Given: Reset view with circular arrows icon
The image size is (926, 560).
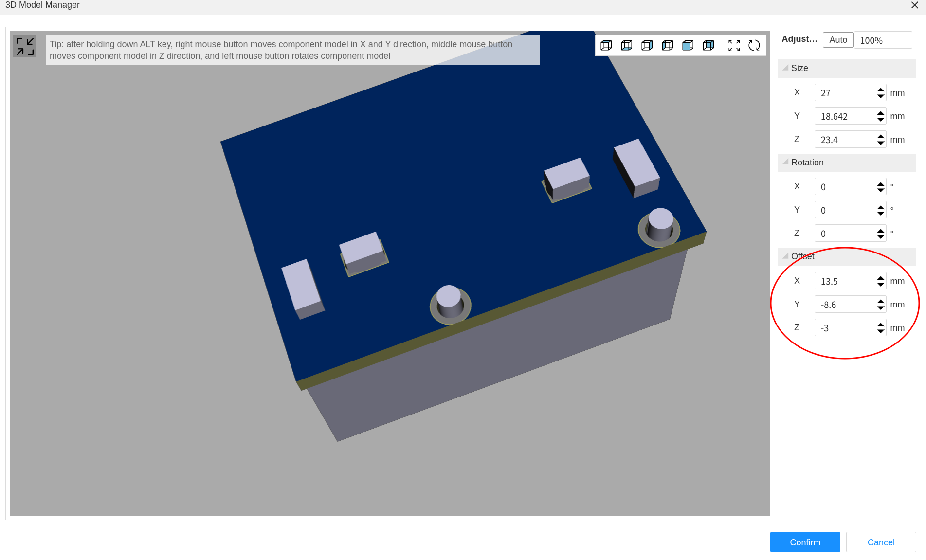Looking at the screenshot, I should pos(754,45).
